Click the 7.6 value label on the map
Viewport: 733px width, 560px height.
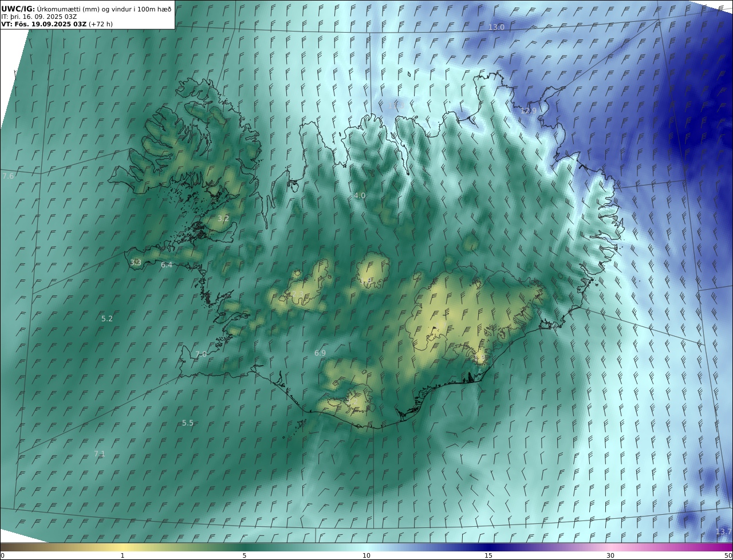coord(8,176)
